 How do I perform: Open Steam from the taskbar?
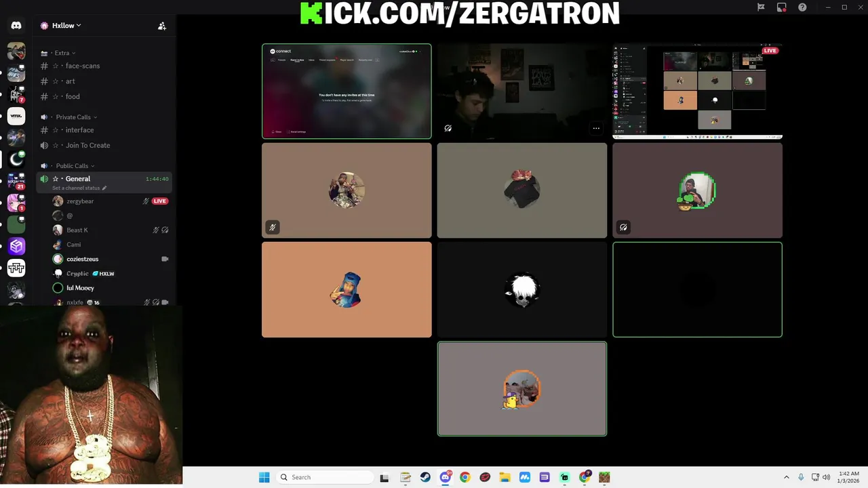425,477
